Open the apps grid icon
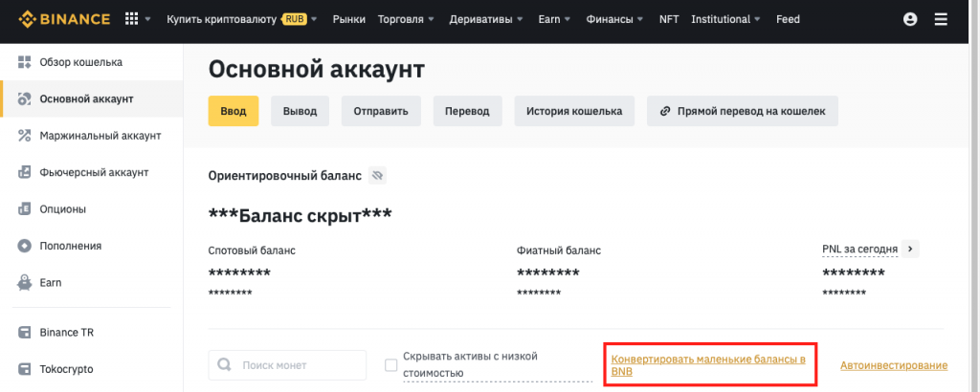980x392 pixels. click(131, 19)
